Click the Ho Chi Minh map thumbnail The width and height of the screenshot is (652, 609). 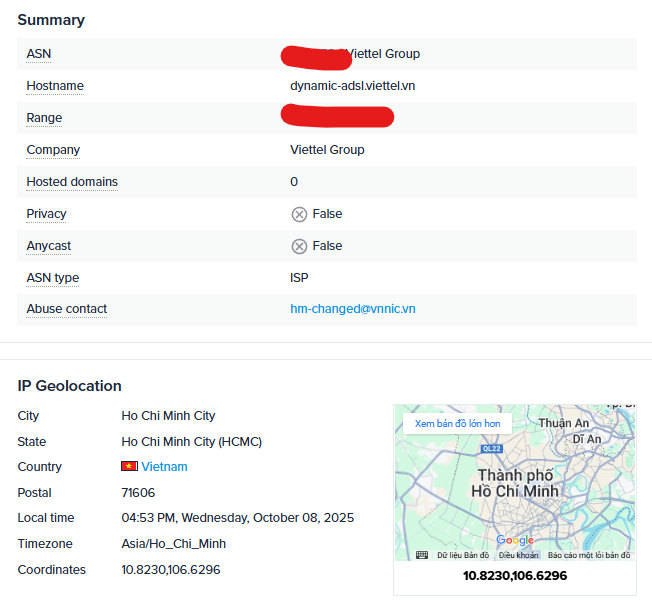pyautogui.click(x=515, y=483)
